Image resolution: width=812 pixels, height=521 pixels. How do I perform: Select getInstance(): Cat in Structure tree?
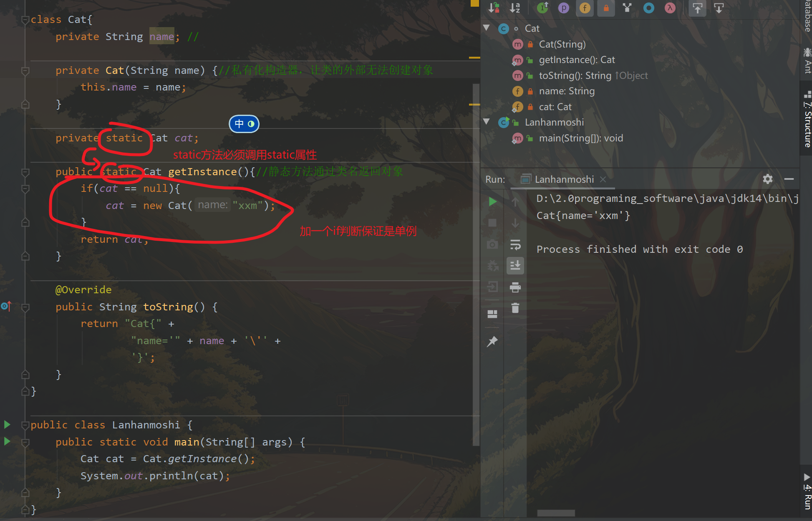pyautogui.click(x=577, y=60)
